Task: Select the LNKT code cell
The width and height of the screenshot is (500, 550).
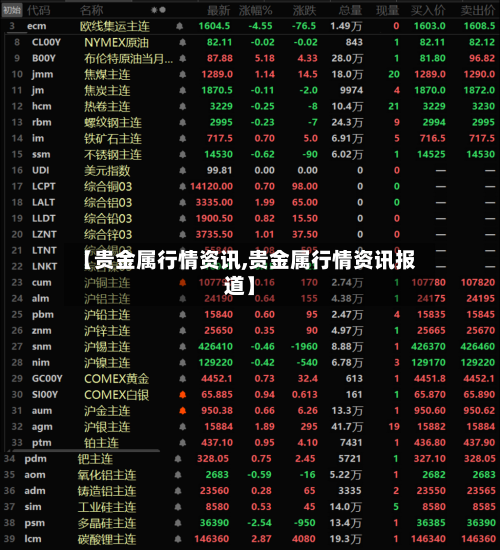Action: pos(44,267)
